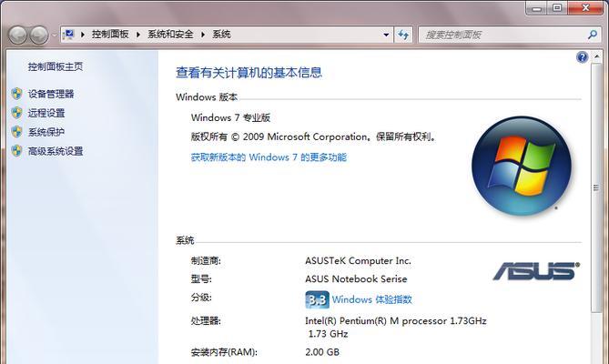
Task: Click the shield icon next to 设备管理器
Action: tap(16, 94)
